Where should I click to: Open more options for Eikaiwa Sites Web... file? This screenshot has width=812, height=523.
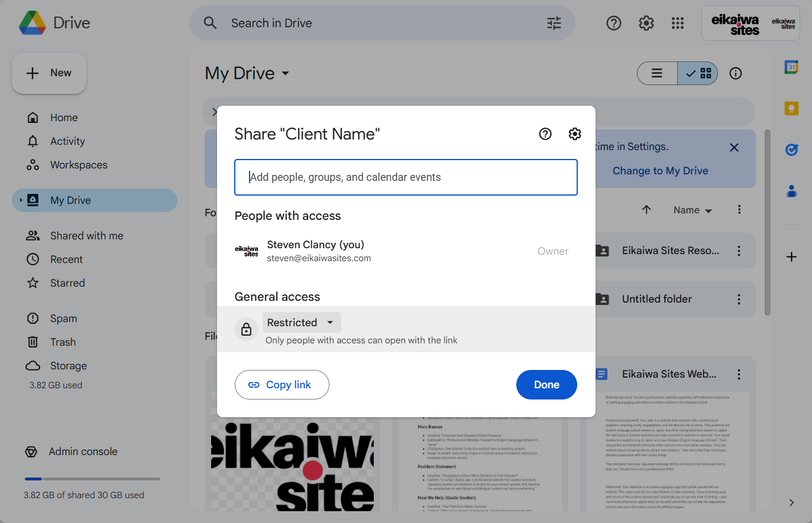point(739,374)
